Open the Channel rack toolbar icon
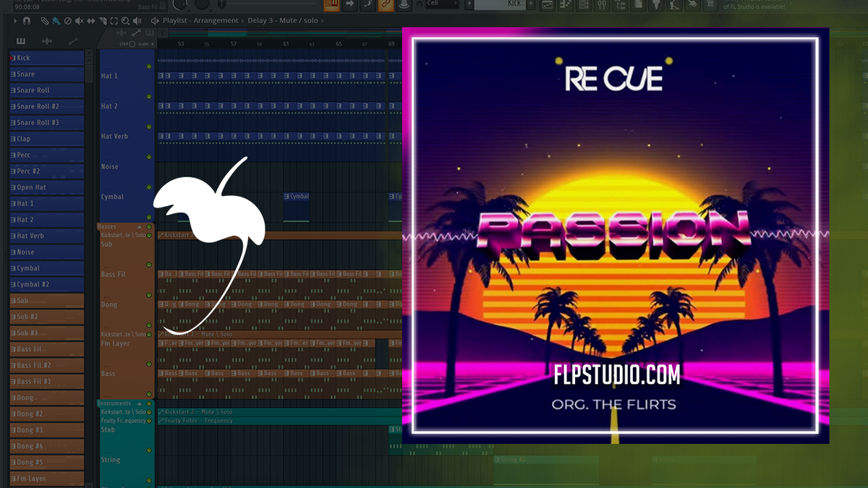Image resolution: width=868 pixels, height=488 pixels. 583,6
